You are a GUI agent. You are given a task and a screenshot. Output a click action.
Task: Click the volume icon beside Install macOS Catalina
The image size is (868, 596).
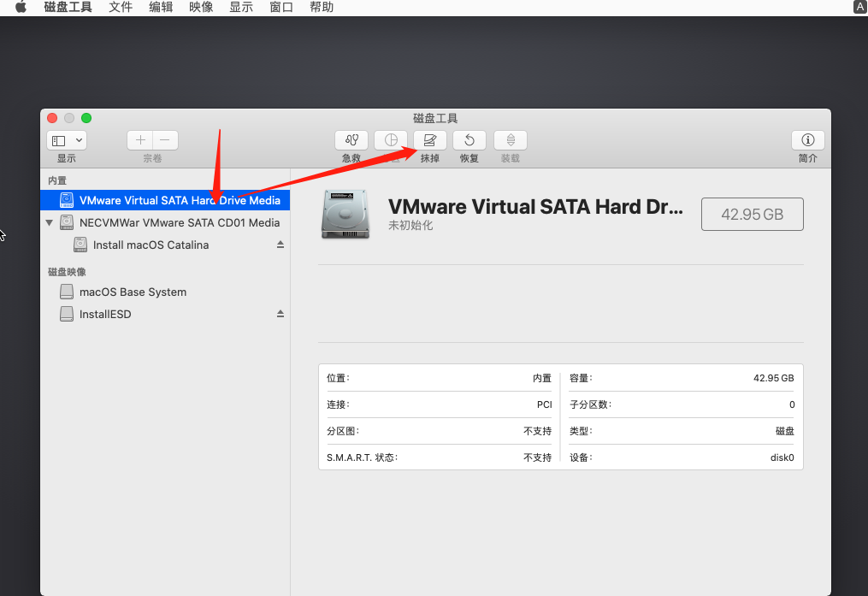tap(80, 245)
